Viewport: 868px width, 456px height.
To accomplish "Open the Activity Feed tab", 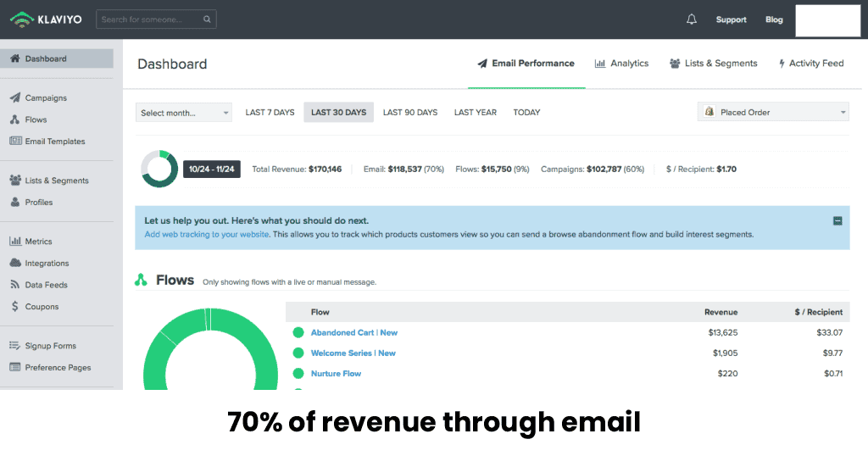I will [x=811, y=63].
